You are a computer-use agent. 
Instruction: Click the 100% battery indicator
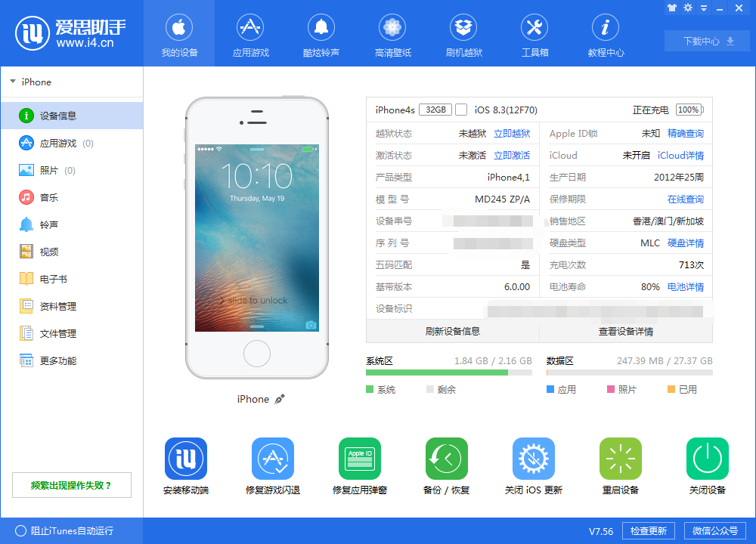pyautogui.click(x=689, y=110)
